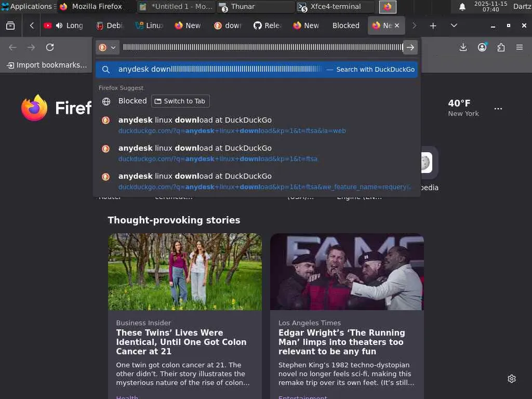Click the 'Business Insider' source label
The width and height of the screenshot is (532, 399).
point(143,323)
